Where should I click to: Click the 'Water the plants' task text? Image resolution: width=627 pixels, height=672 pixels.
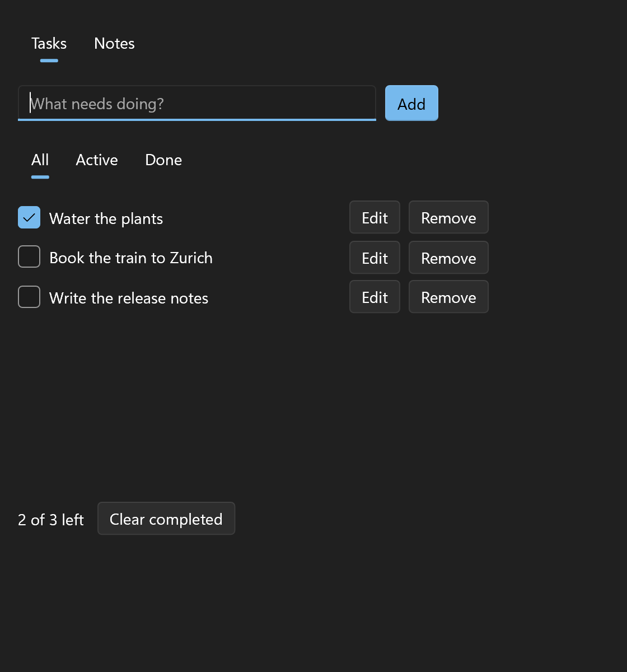pyautogui.click(x=106, y=218)
